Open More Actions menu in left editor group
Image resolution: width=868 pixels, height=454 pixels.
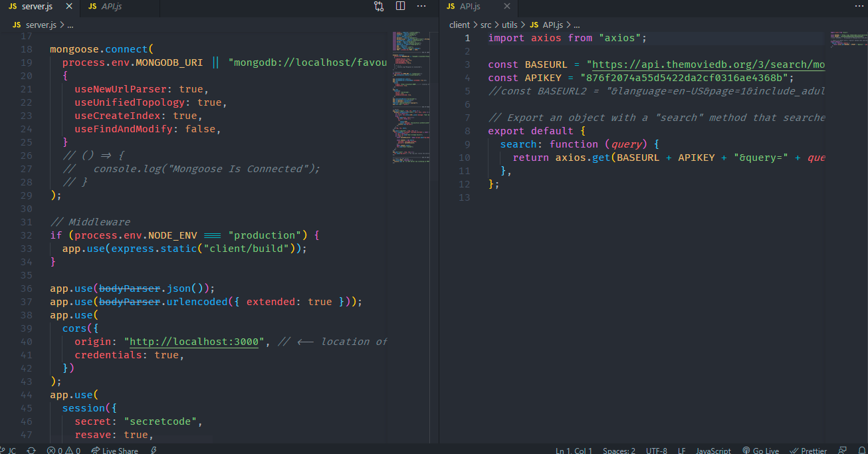[421, 6]
